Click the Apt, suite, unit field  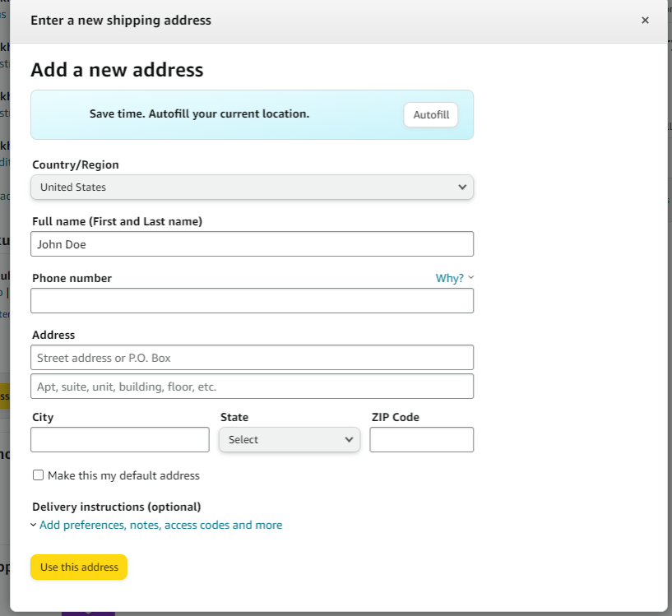point(252,387)
